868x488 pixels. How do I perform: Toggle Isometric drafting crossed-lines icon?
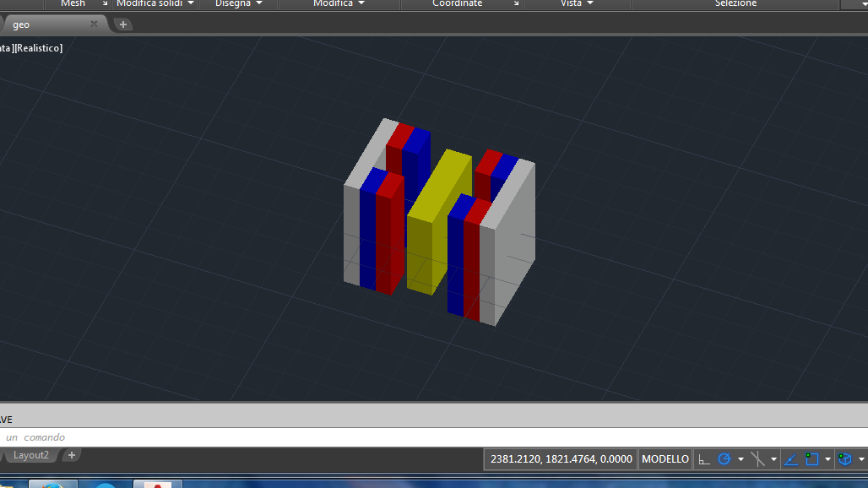coord(757,459)
